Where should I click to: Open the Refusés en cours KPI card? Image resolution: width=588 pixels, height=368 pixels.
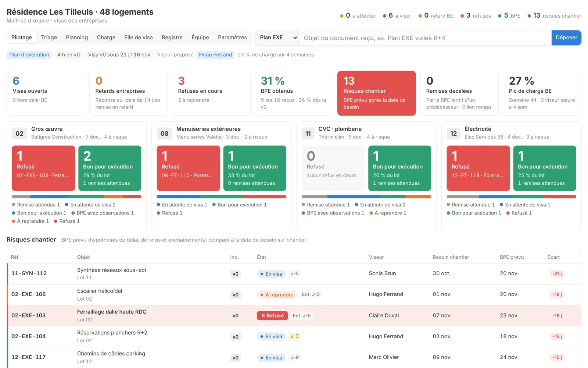coord(211,93)
